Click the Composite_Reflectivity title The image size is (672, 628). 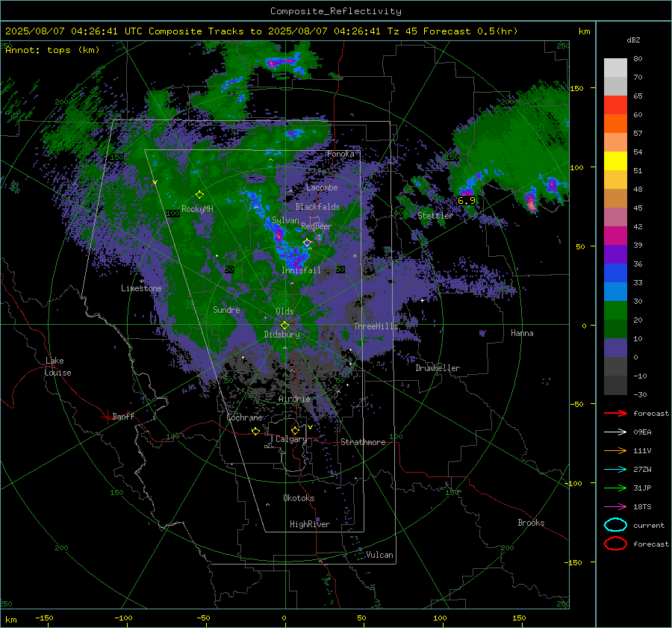coord(335,11)
